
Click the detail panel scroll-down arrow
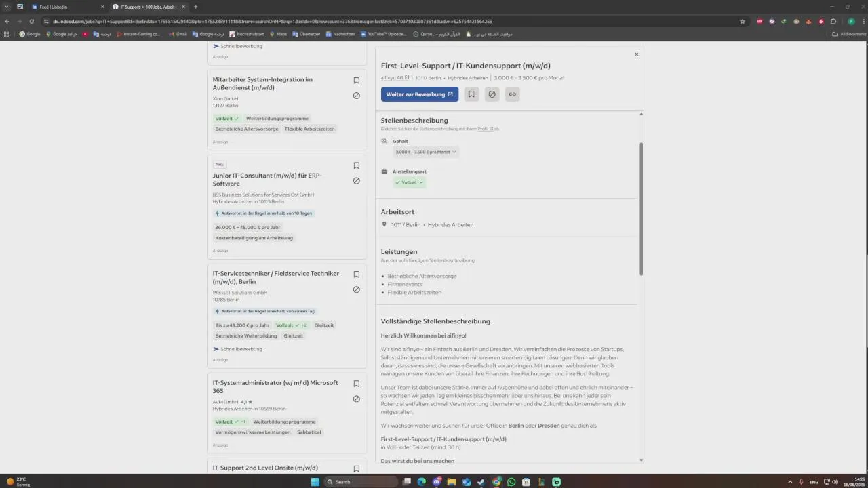641,460
